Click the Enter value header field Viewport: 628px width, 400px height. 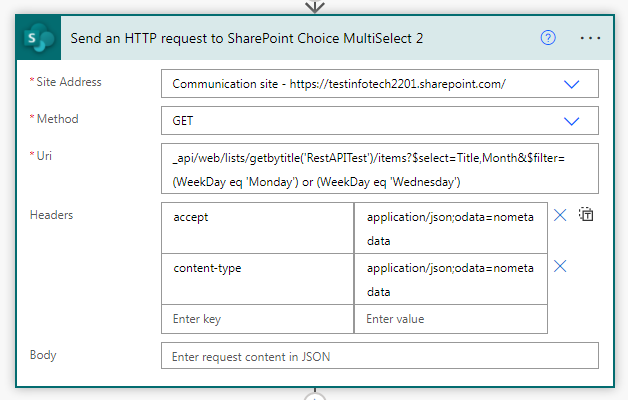[450, 319]
